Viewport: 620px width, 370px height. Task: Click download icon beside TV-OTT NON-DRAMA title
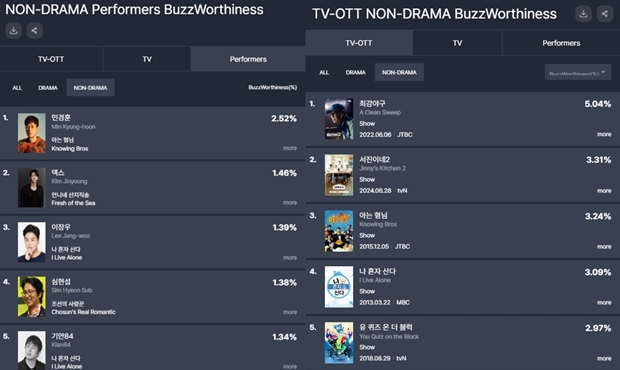pyautogui.click(x=583, y=14)
